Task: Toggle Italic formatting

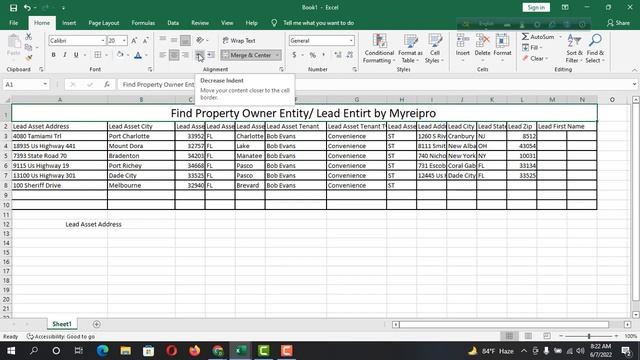Action: 64,55
